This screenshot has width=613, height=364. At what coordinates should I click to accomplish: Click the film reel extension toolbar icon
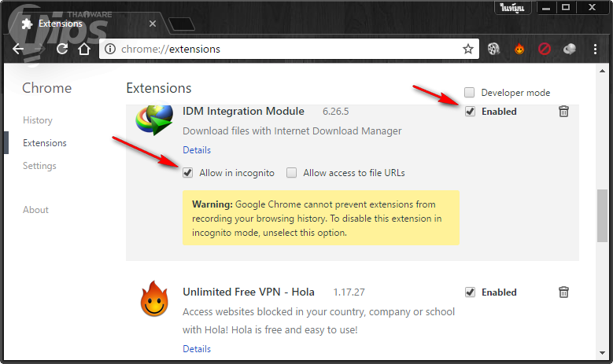(x=493, y=49)
